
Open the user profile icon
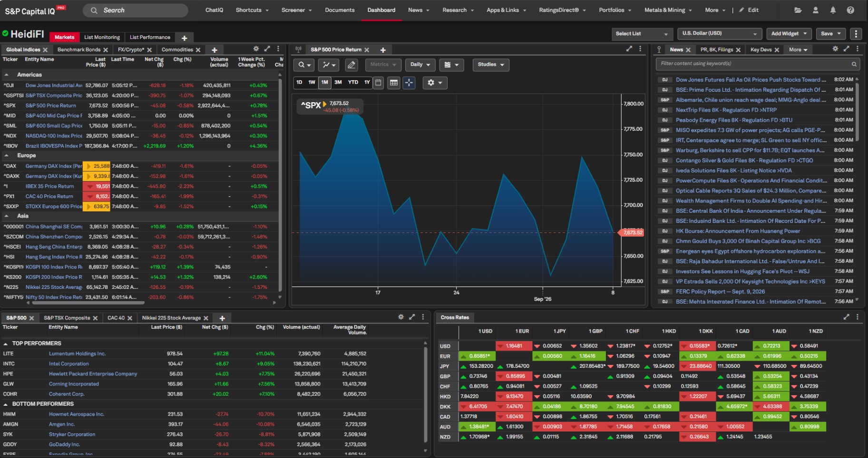(816, 10)
